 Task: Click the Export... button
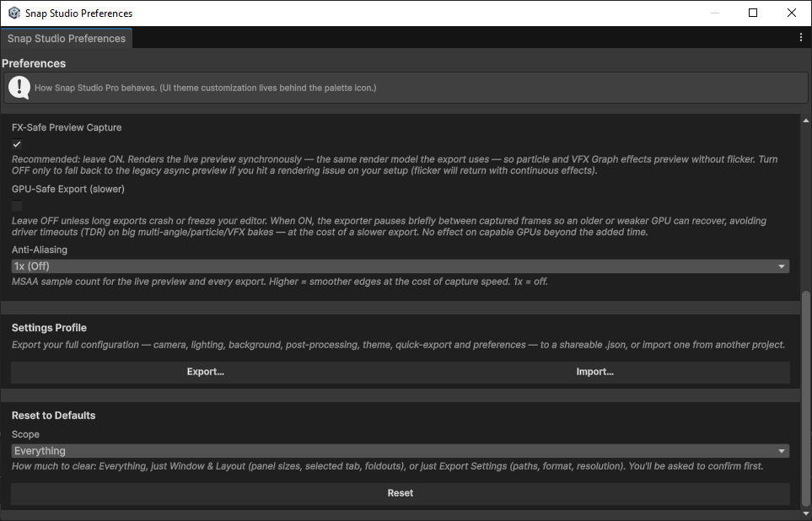click(x=206, y=372)
